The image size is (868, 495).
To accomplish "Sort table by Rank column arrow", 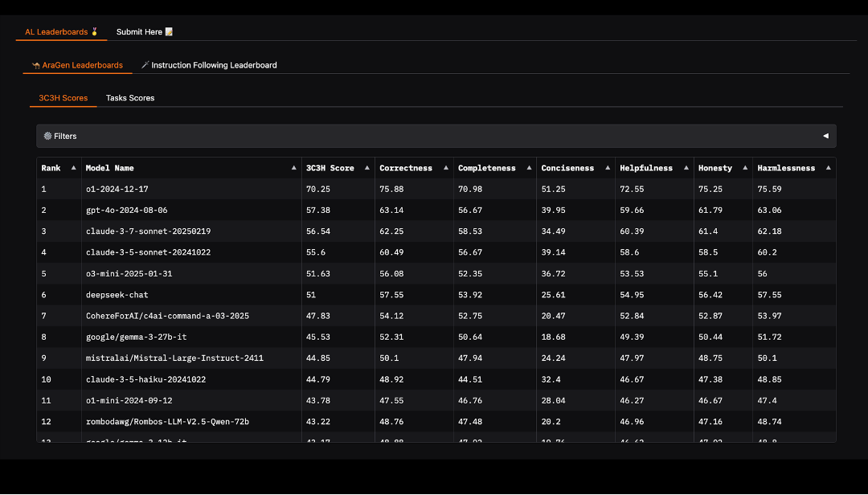I will 74,168.
